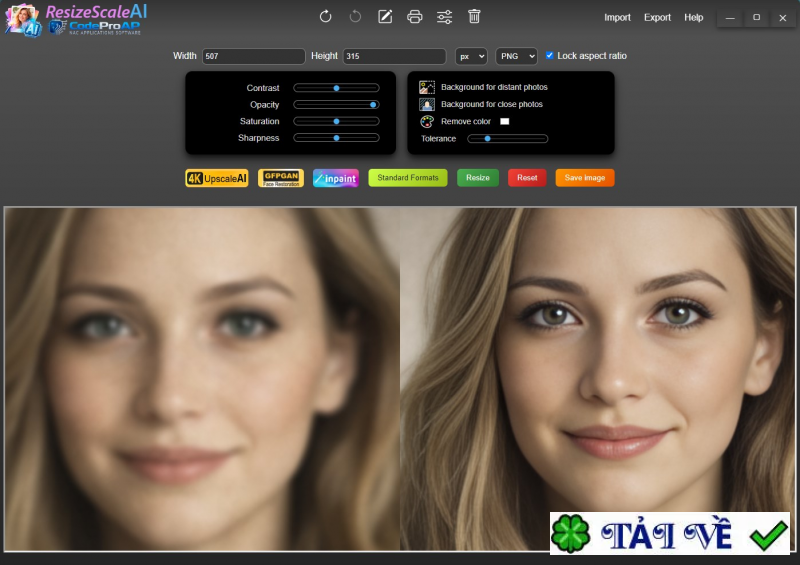Screen dimensions: 800x565
Task: Toggle the Lock aspect ratio checkbox
Action: pos(549,55)
